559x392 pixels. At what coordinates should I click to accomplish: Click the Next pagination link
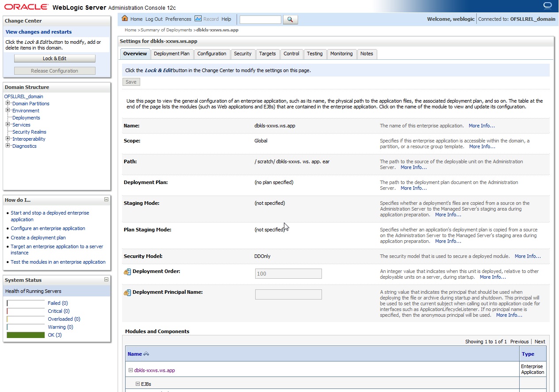tap(540, 342)
